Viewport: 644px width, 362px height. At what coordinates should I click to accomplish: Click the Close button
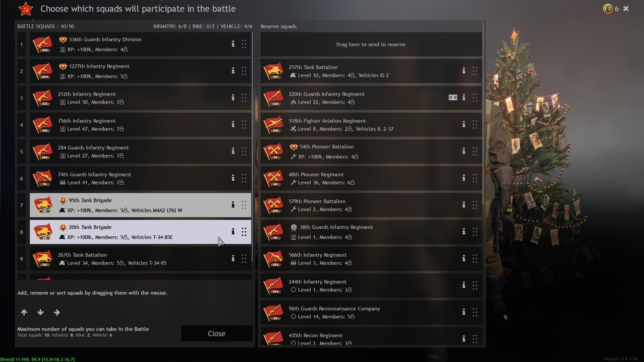pos(217,334)
